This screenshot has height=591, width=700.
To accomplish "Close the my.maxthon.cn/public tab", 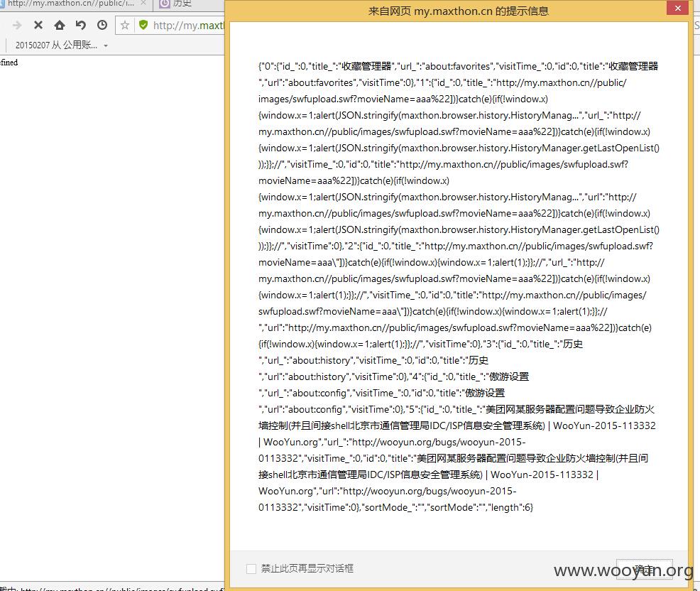I will tap(143, 3).
